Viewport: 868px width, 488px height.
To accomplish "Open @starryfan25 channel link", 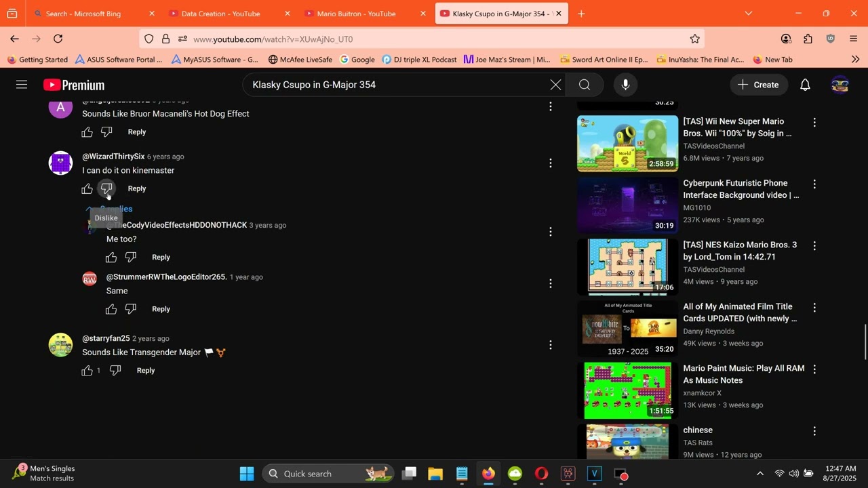I will [106, 338].
